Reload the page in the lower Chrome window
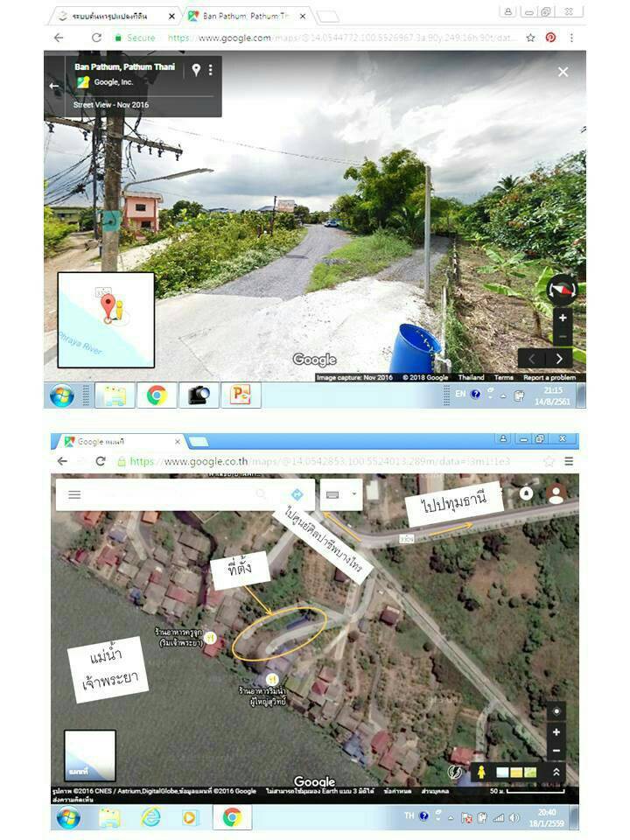The width and height of the screenshot is (630, 840). 100,461
